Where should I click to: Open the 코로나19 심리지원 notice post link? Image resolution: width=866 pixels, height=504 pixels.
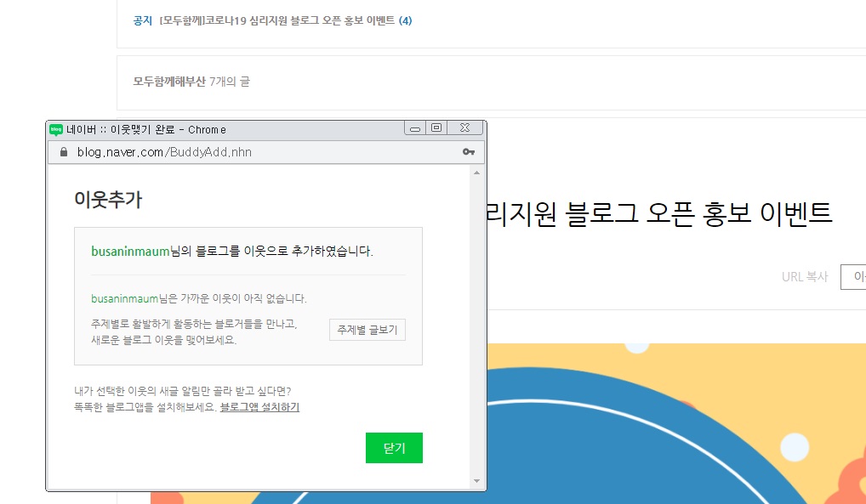pos(276,20)
